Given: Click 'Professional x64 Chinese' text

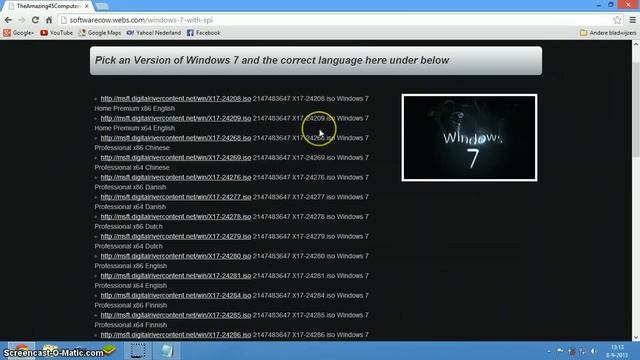Looking at the screenshot, I should point(132,167).
